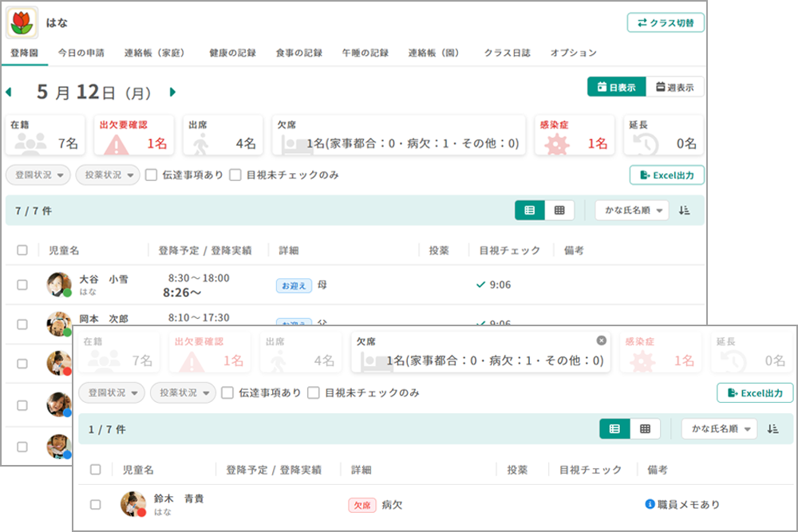Image resolution: width=798 pixels, height=532 pixels.
Task: Switch to grid view icon in top panel
Action: (x=559, y=211)
